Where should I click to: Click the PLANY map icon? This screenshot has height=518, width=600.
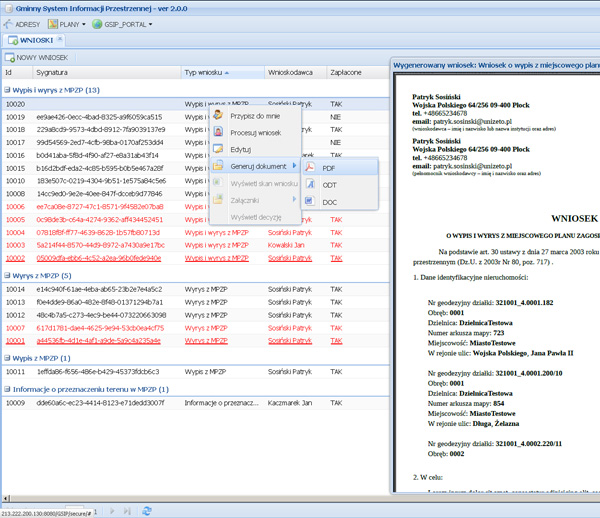coord(53,24)
